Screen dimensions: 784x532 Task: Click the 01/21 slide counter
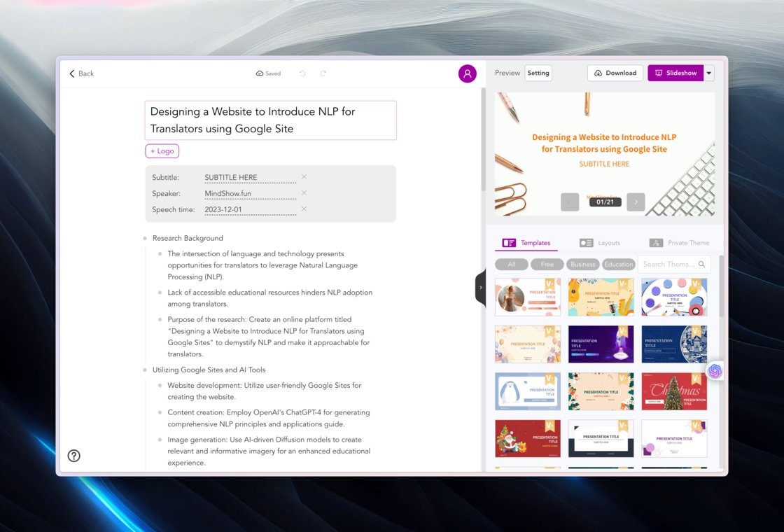[605, 202]
